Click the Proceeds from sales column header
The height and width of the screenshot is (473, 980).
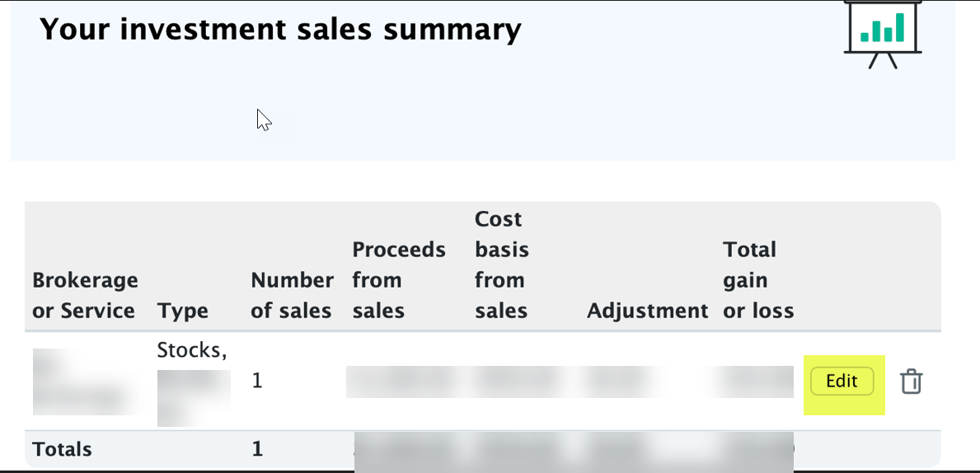click(399, 280)
